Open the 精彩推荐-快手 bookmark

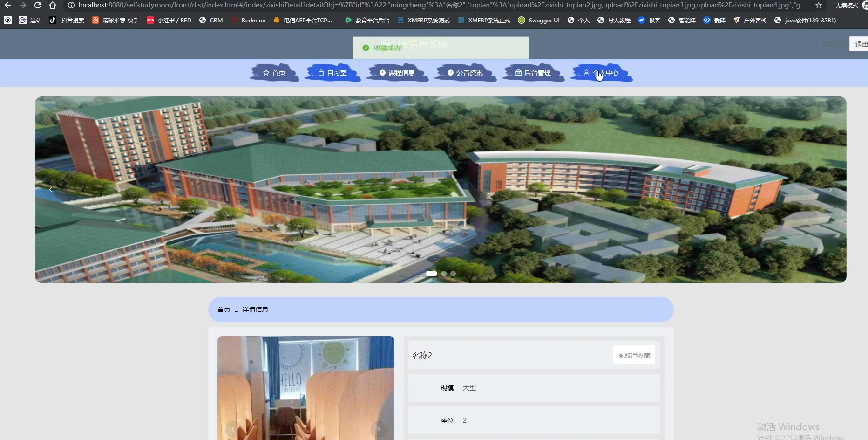click(115, 20)
